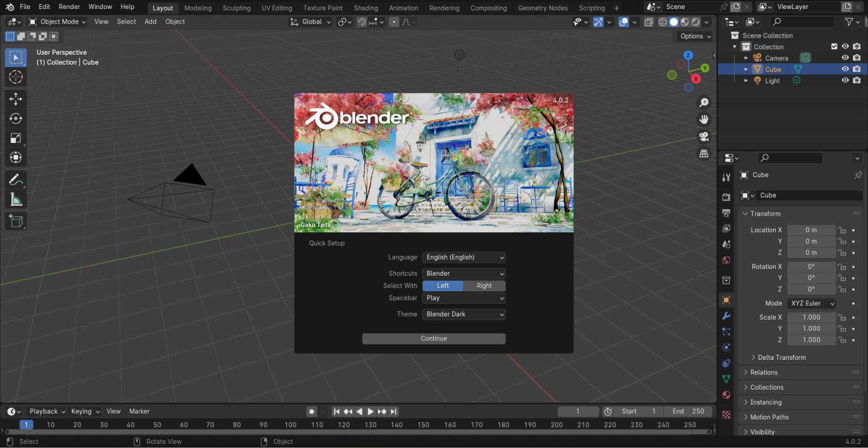Click Continue in the Quick Setup dialog
This screenshot has width=868, height=448.
pos(433,338)
